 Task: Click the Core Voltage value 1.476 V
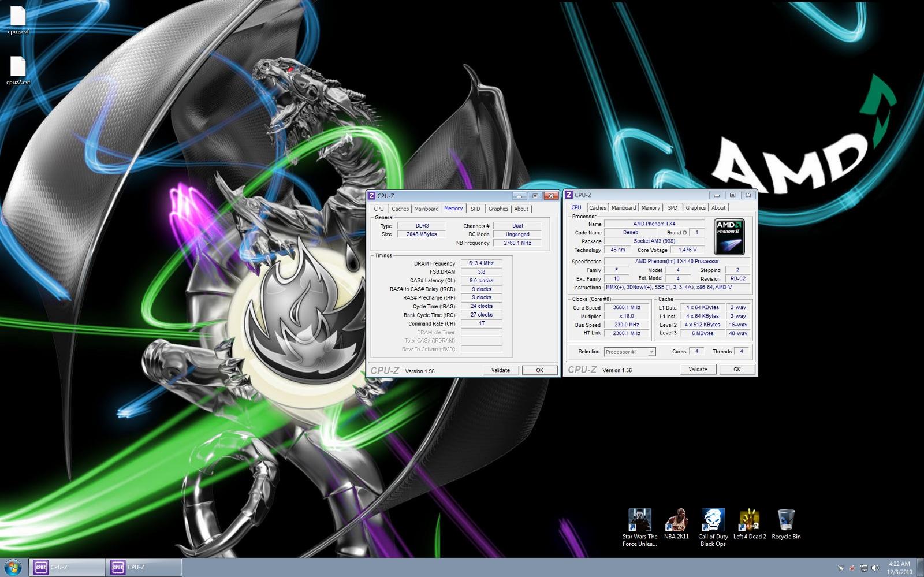687,250
